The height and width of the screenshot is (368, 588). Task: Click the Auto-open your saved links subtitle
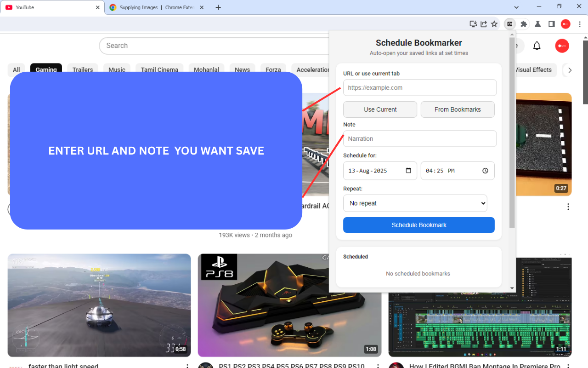(x=419, y=53)
